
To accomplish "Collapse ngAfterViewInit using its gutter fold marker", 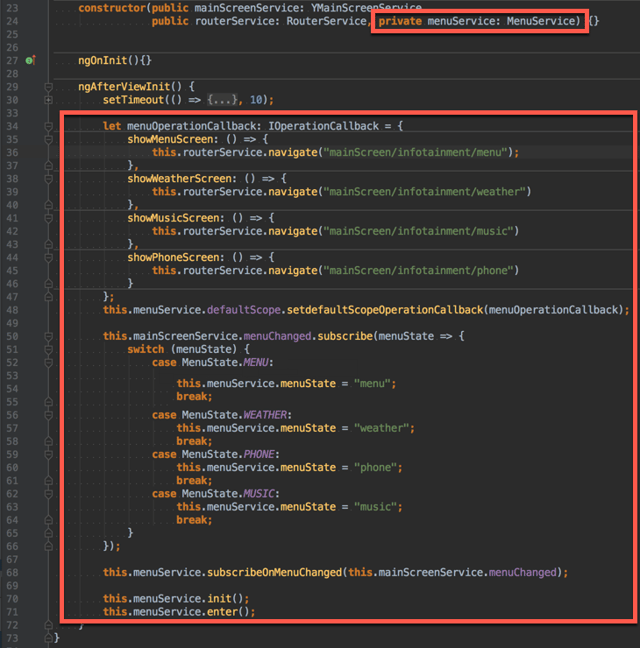I will coord(48,87).
